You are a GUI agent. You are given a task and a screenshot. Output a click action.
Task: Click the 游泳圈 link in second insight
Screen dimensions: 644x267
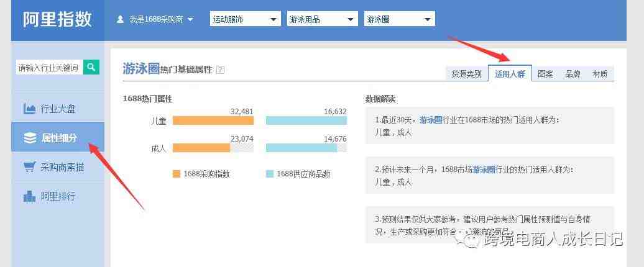[x=484, y=170]
